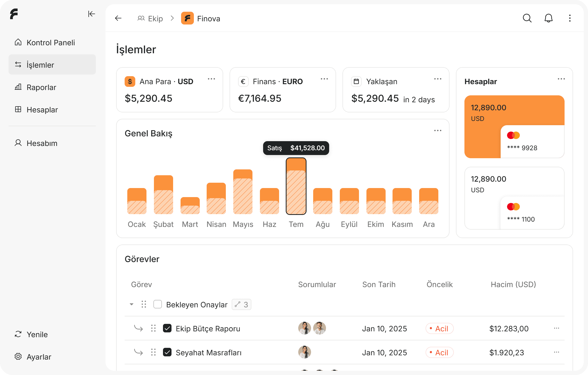Click the Mayıs bar in the chart
The height and width of the screenshot is (375, 588).
[243, 192]
